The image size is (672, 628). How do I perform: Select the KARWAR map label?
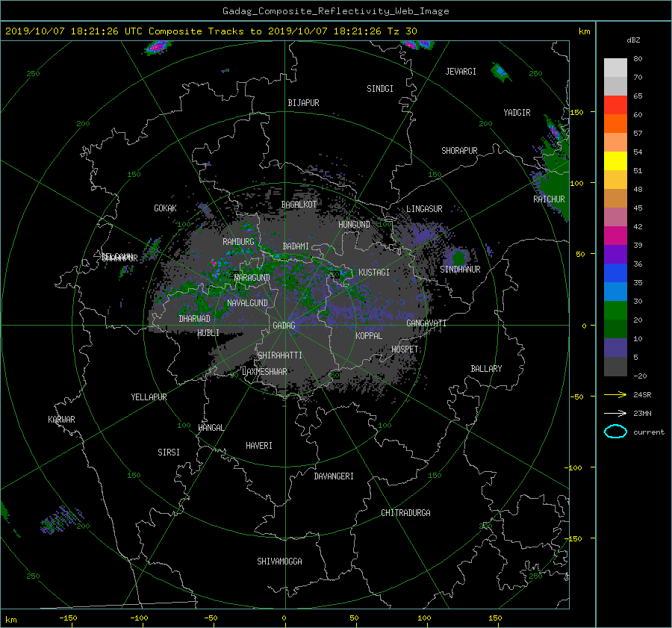tap(61, 419)
